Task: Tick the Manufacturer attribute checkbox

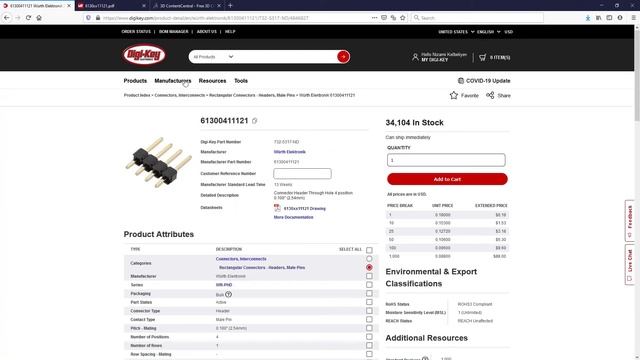Action: click(369, 276)
